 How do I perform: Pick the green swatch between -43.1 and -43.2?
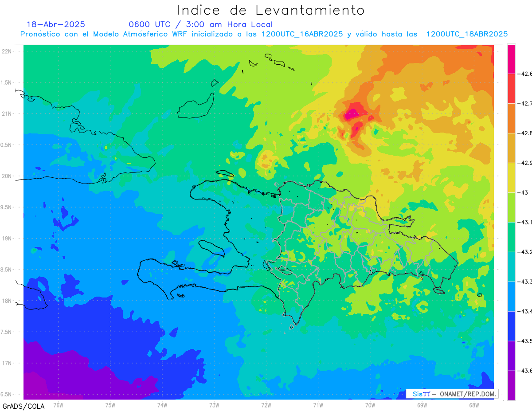511,237
